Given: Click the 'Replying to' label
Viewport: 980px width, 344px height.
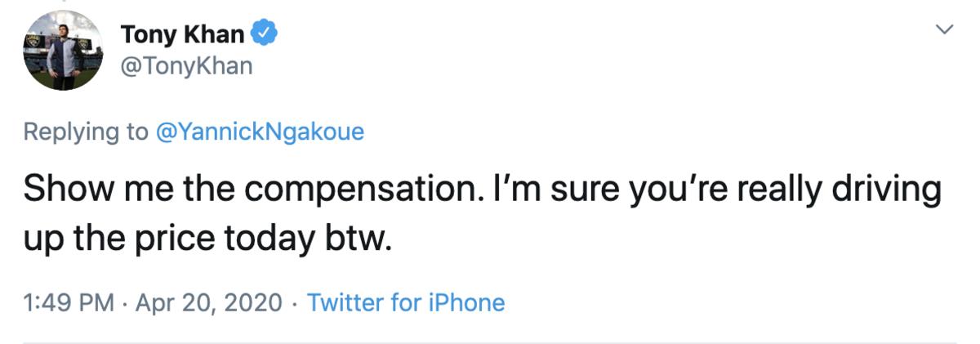Looking at the screenshot, I should (86, 132).
